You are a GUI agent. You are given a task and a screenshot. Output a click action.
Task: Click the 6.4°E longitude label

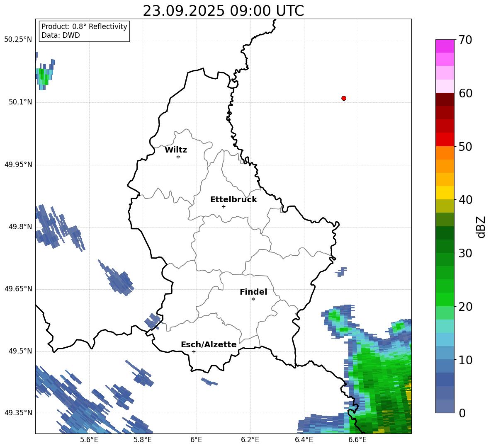point(304,440)
